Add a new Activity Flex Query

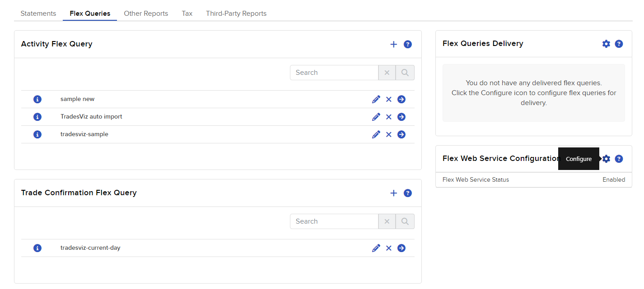tap(393, 44)
